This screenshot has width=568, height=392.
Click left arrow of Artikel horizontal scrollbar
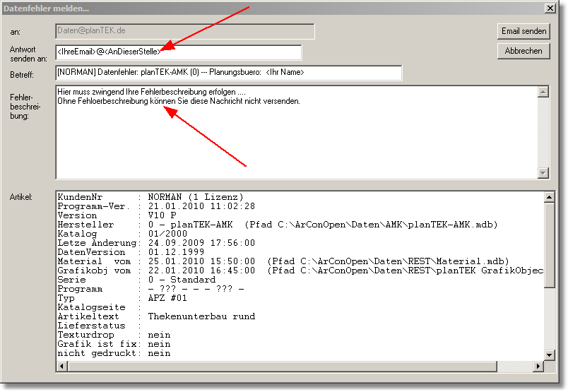coord(61,365)
